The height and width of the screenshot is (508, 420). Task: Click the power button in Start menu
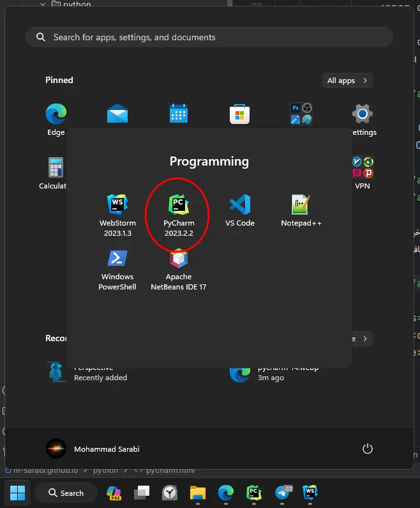coord(368,449)
